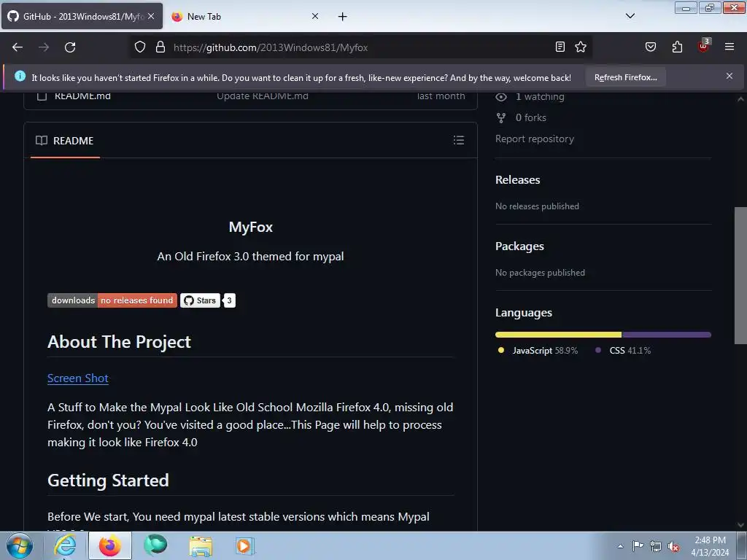Screen dimensions: 747x560
Task: Toggle reader view in address bar
Action: tap(560, 47)
